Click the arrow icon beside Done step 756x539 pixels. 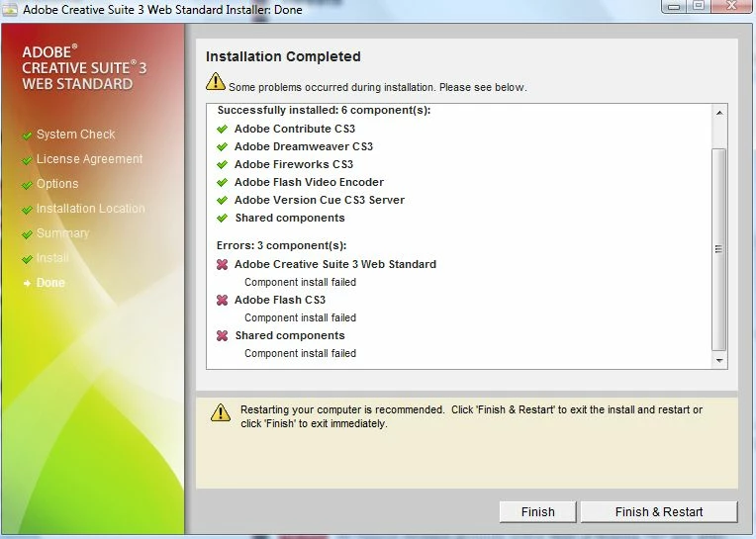(27, 284)
